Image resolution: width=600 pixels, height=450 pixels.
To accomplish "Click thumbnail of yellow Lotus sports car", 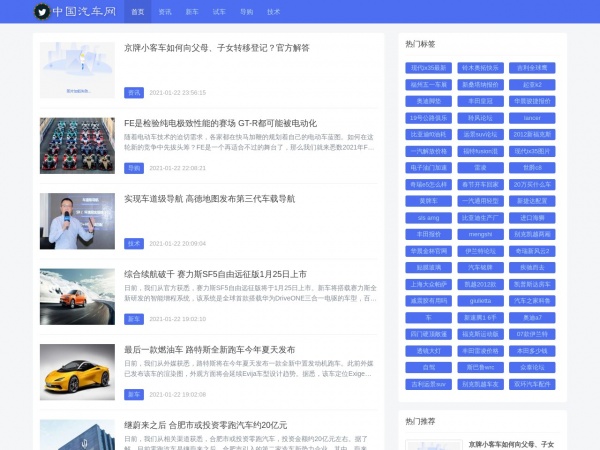I will pyautogui.click(x=77, y=372).
